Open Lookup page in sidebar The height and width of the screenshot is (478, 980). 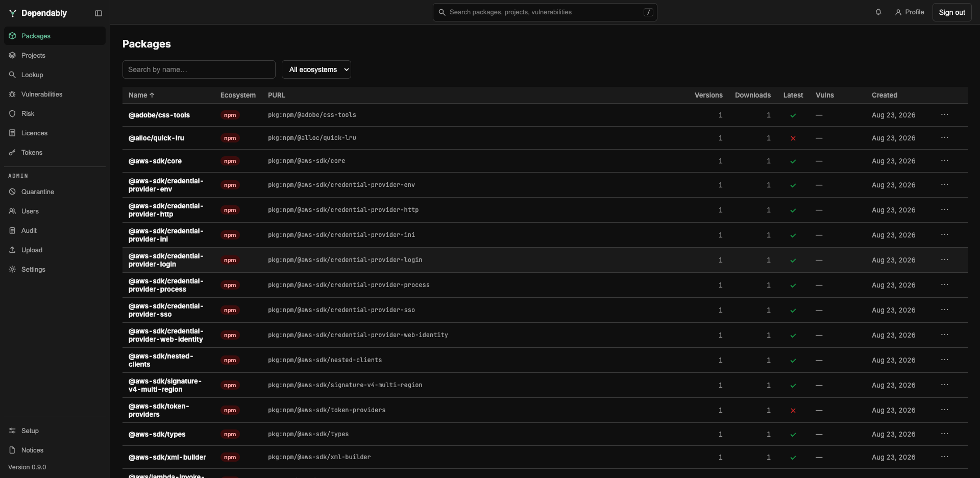click(x=55, y=75)
